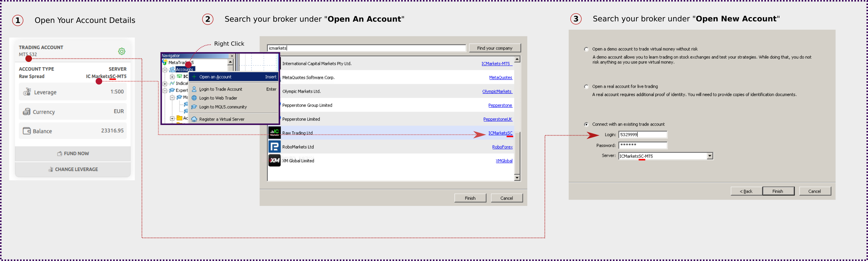Open trading account settings gear icon
The image size is (868, 261).
(x=122, y=51)
